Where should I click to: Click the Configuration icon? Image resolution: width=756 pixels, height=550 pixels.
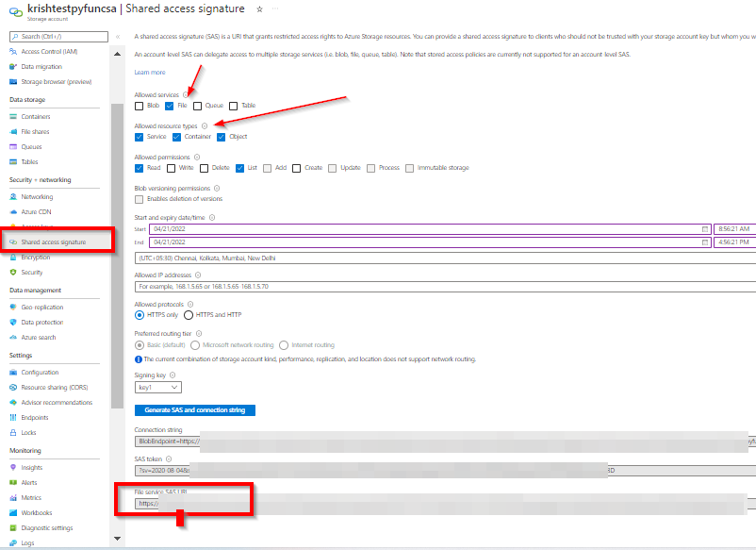click(x=13, y=373)
